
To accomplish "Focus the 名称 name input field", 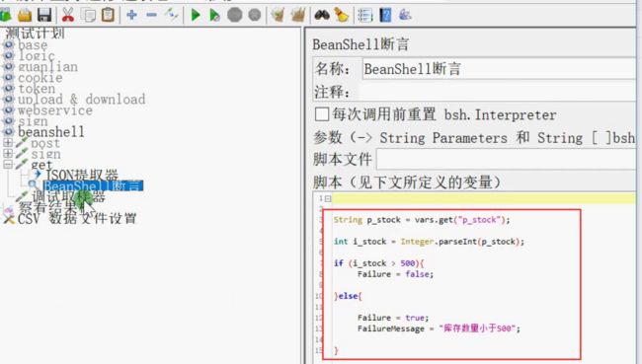I will (499, 69).
